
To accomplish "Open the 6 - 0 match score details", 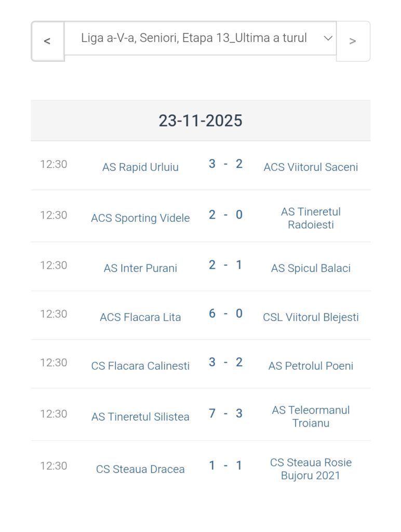I will [225, 314].
